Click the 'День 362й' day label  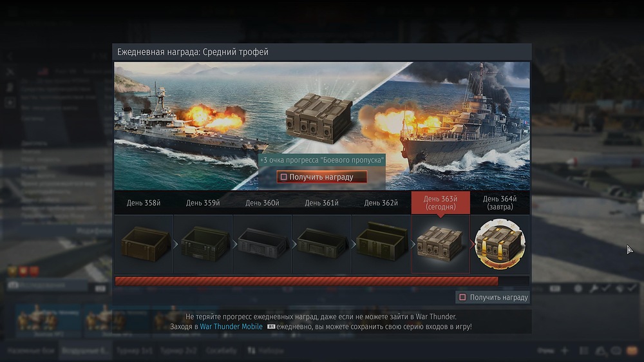point(381,203)
